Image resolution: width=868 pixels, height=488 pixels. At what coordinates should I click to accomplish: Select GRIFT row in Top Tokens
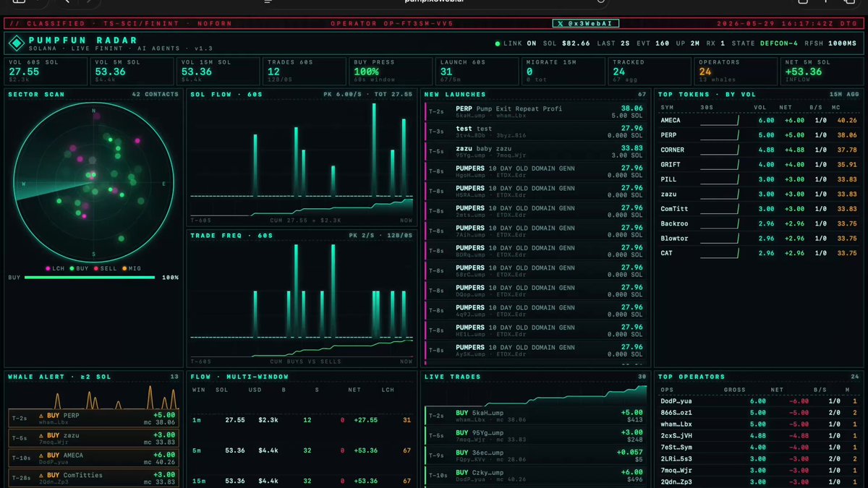759,165
